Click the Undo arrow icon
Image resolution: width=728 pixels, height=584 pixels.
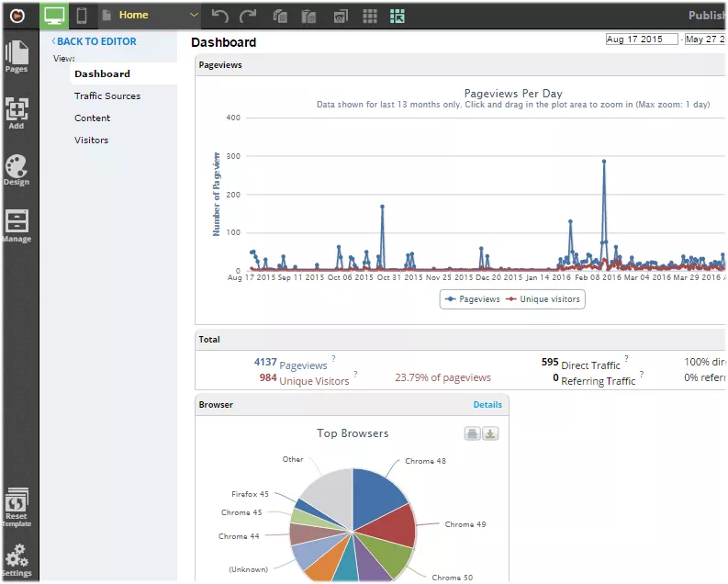coord(219,16)
